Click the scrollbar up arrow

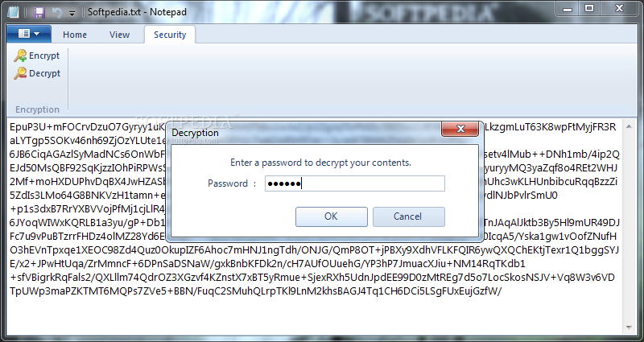pos(630,126)
